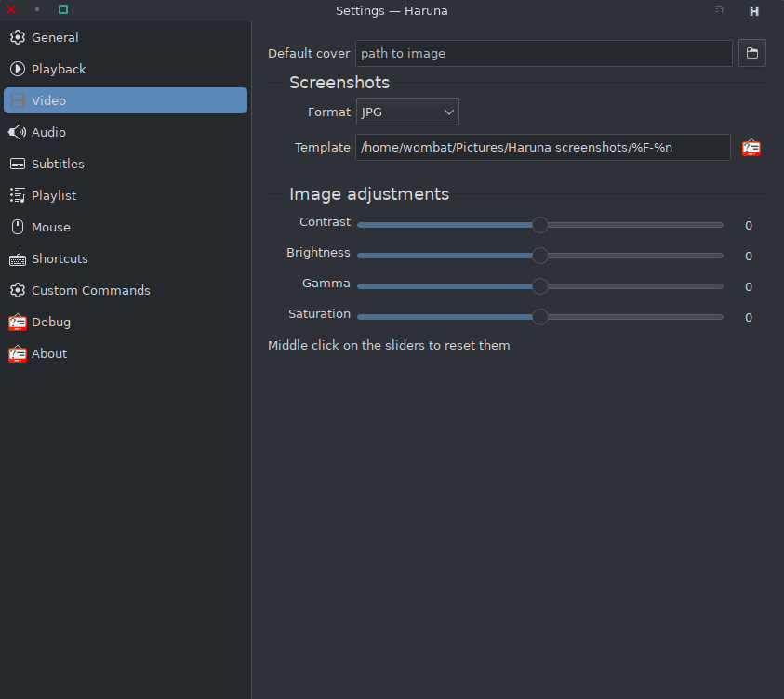Viewport: 784px width, 699px height.
Task: Click the icon next to Template field
Action: pos(751,147)
